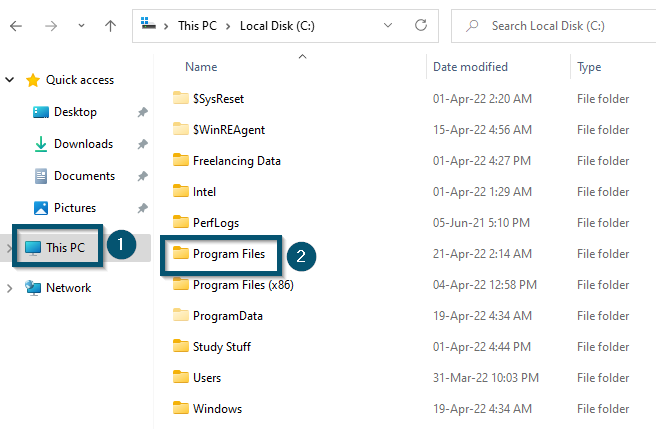Open the breadcrumb chevron before This PC
Viewport: 656px width, 429px height.
pos(166,26)
